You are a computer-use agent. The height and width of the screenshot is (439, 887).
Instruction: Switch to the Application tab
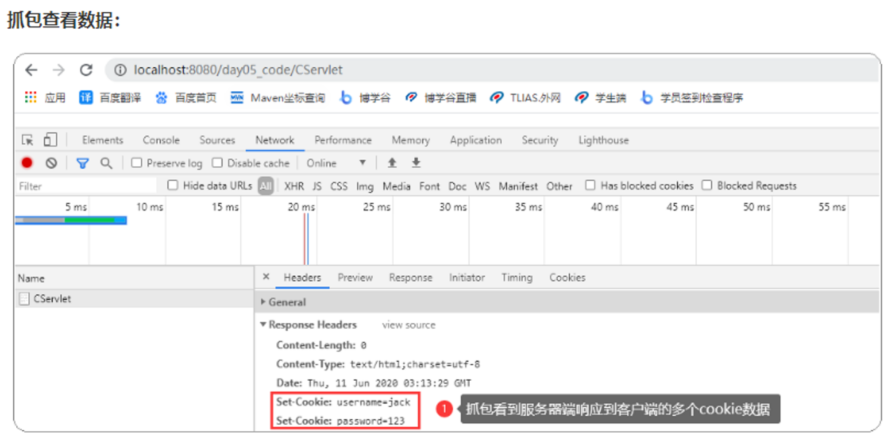click(x=476, y=140)
